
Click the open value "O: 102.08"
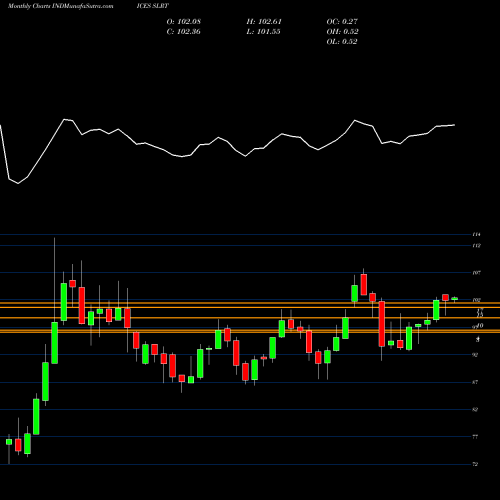click(x=184, y=22)
